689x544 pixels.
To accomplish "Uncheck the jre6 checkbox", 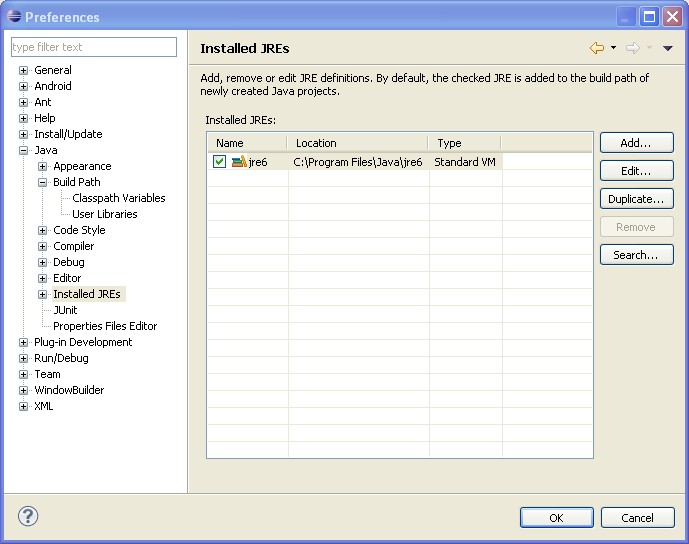I will click(219, 162).
